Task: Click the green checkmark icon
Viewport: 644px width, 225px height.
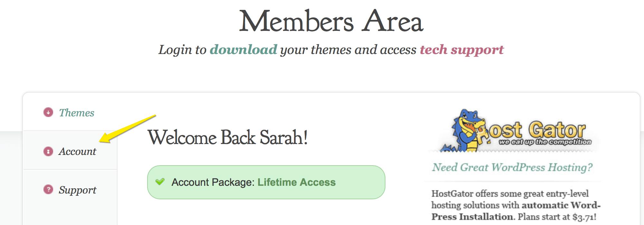Action: click(x=160, y=182)
